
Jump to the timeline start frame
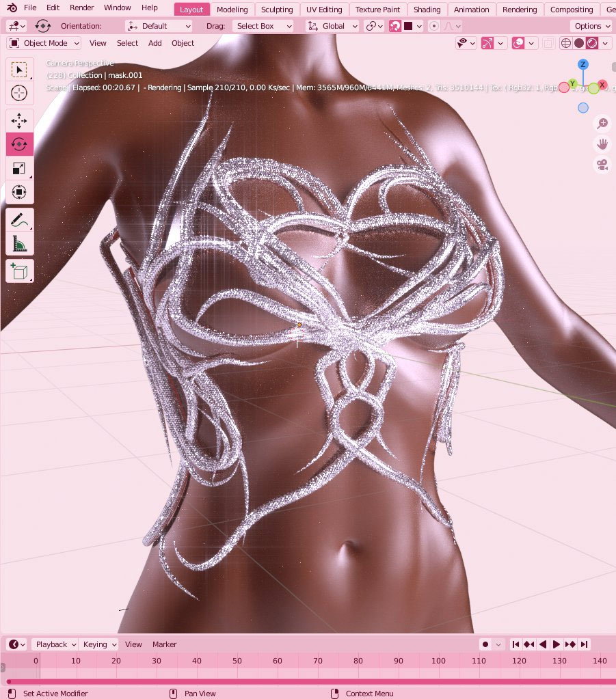(x=515, y=644)
